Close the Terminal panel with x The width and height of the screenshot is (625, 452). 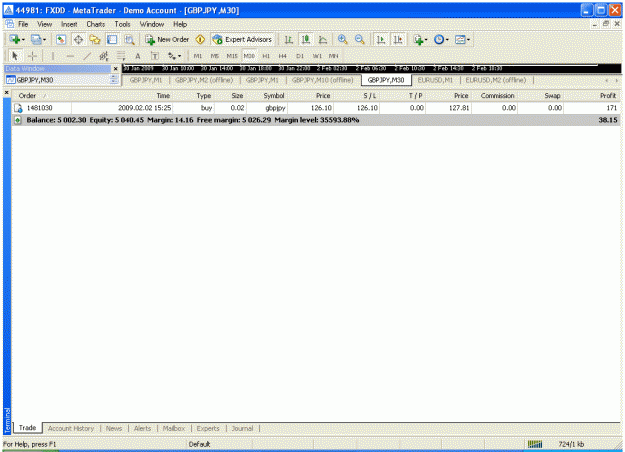(x=6, y=92)
